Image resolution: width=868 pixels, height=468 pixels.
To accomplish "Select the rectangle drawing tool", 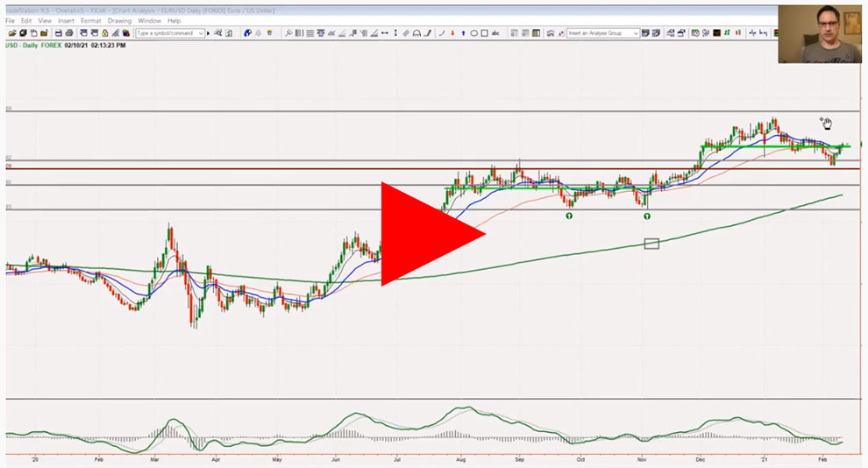I will click(484, 33).
